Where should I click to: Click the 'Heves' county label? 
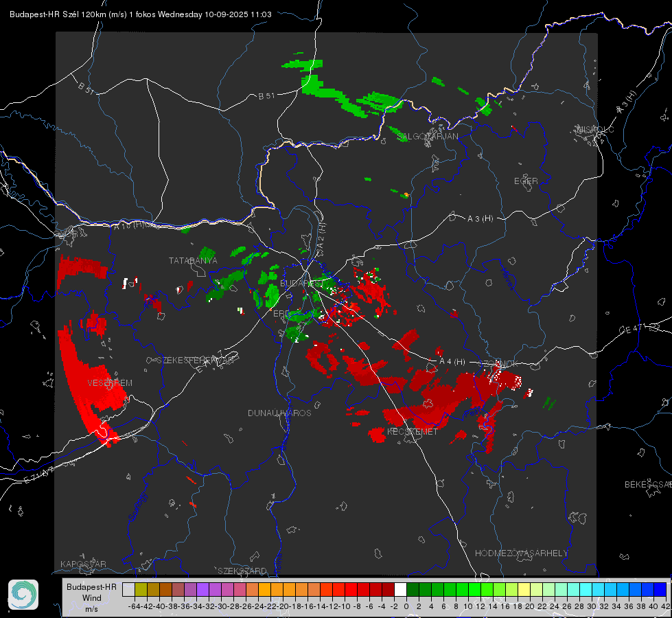507,279
